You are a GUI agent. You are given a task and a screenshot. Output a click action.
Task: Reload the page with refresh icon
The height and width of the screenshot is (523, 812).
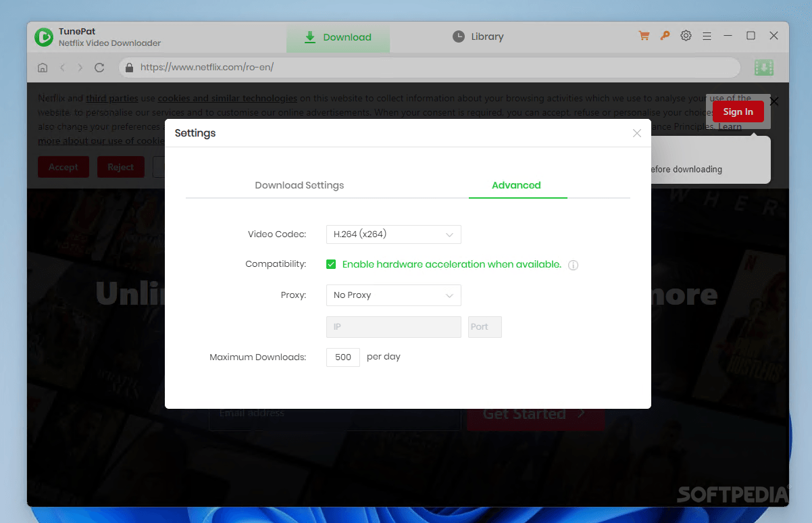tap(99, 68)
